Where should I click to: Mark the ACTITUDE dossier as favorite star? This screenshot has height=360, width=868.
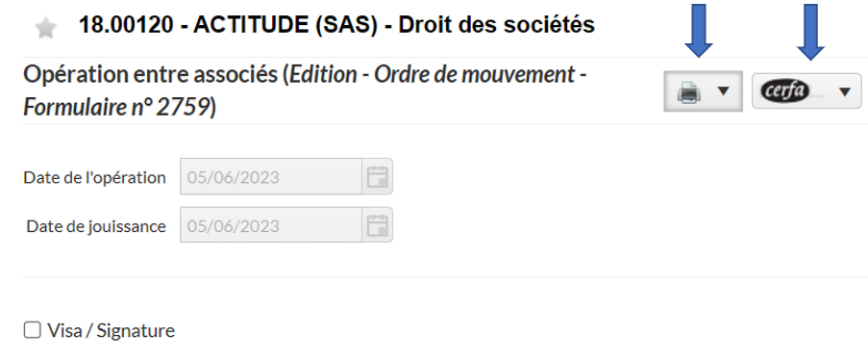click(x=45, y=28)
